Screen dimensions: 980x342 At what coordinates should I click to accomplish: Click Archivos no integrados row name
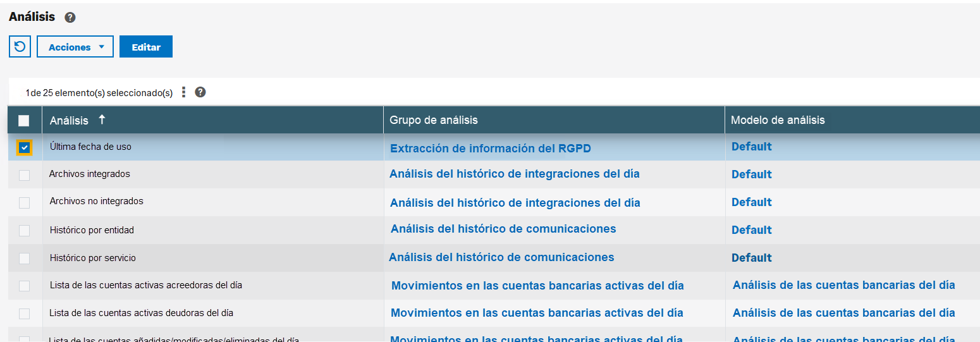tap(96, 201)
